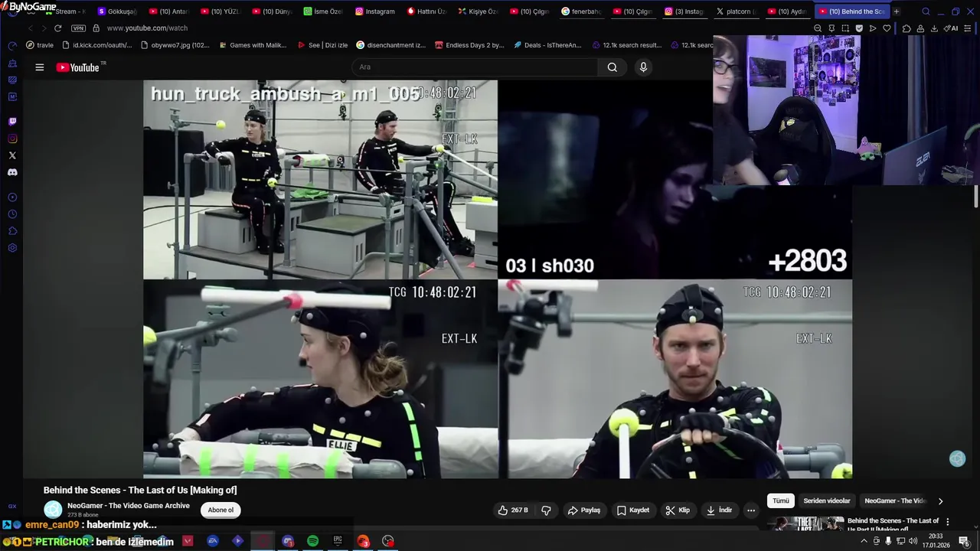Subscribe with the Abone ol button
Image resolution: width=980 pixels, height=551 pixels.
[220, 510]
